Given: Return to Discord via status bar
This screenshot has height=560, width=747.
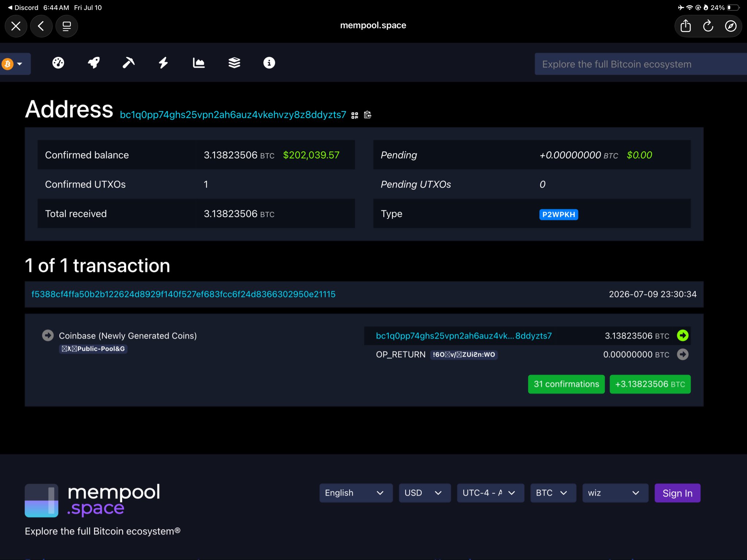Looking at the screenshot, I should (x=23, y=8).
